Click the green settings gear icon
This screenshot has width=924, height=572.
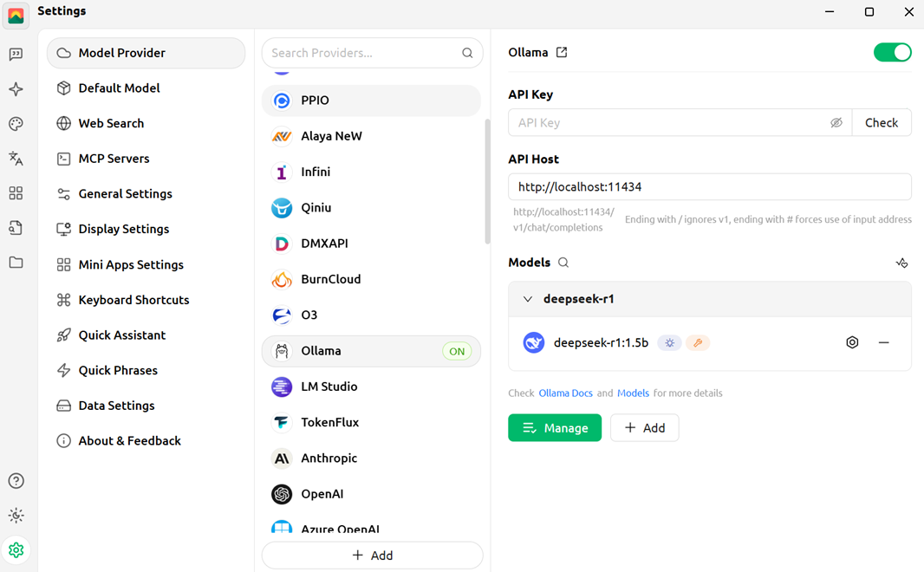tap(16, 550)
